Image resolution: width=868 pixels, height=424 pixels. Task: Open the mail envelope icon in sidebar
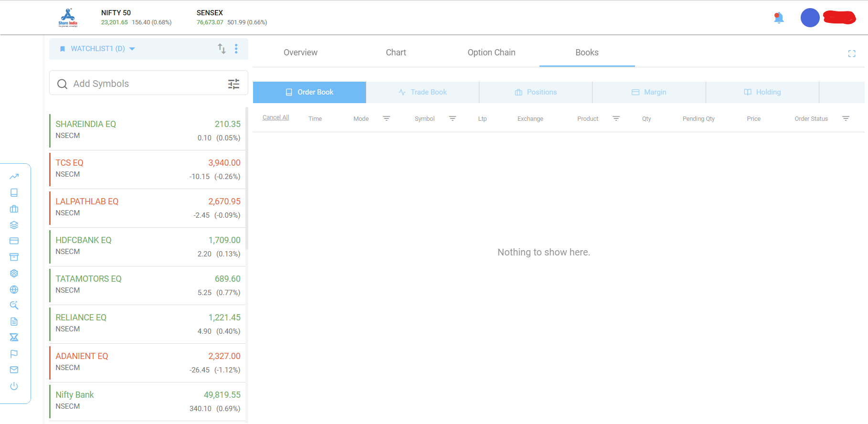14,370
